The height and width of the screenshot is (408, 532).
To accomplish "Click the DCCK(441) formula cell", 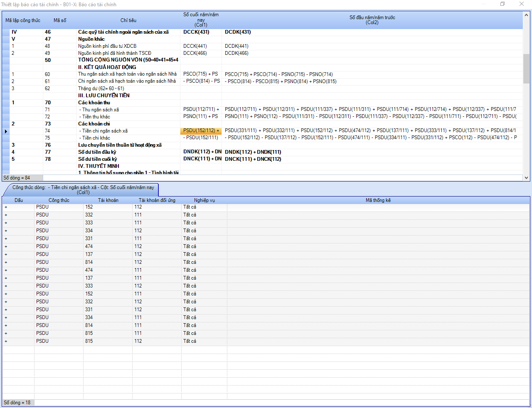I will click(195, 46).
